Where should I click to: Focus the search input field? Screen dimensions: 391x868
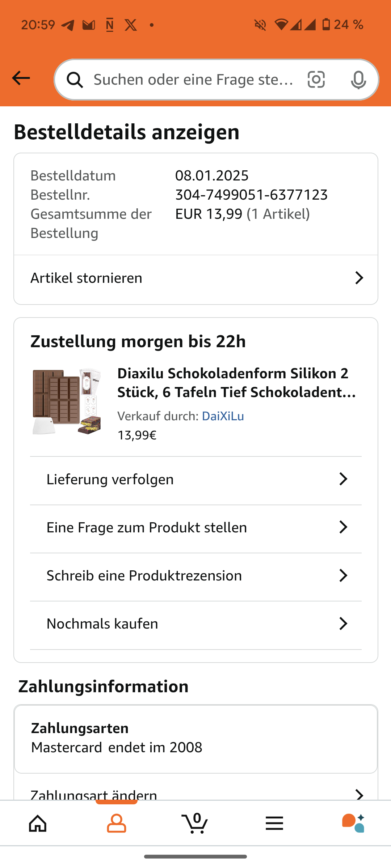point(194,80)
